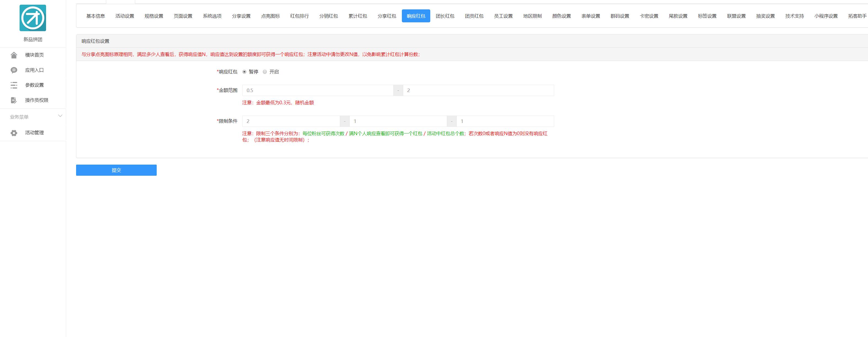Switch to the 分销红包 tab
The height and width of the screenshot is (337, 868).
point(328,16)
